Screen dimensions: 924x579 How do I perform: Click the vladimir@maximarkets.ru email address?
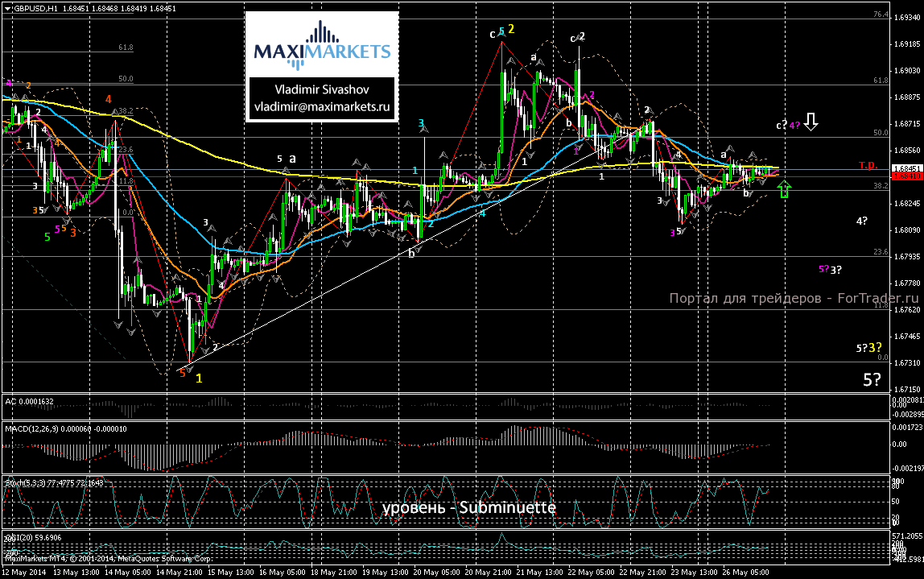click(322, 107)
